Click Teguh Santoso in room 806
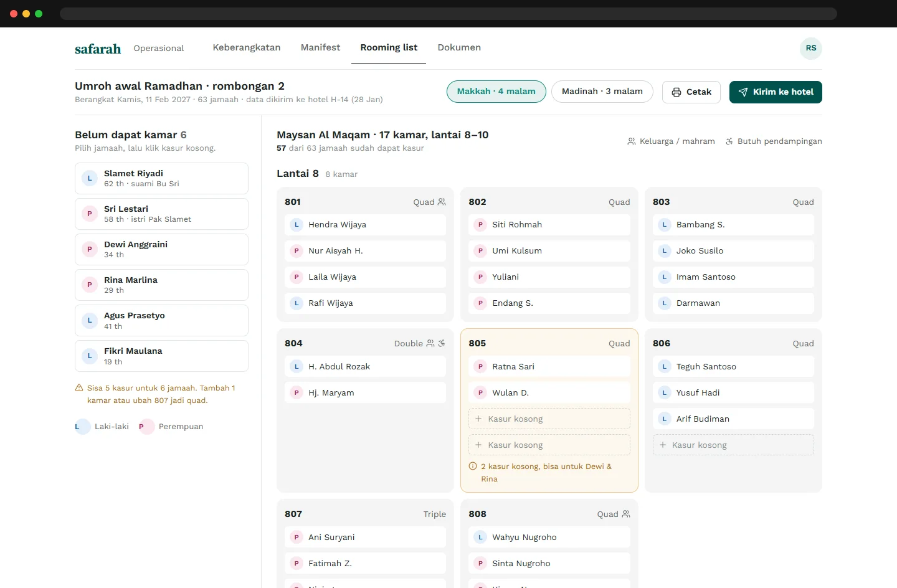Screen dimensions: 897x588 [x=733, y=366]
